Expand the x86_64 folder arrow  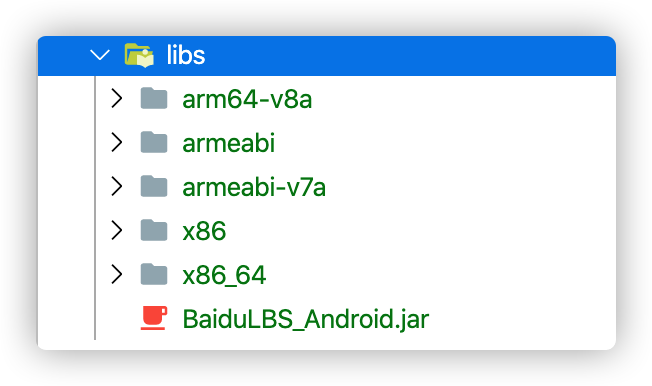[117, 275]
